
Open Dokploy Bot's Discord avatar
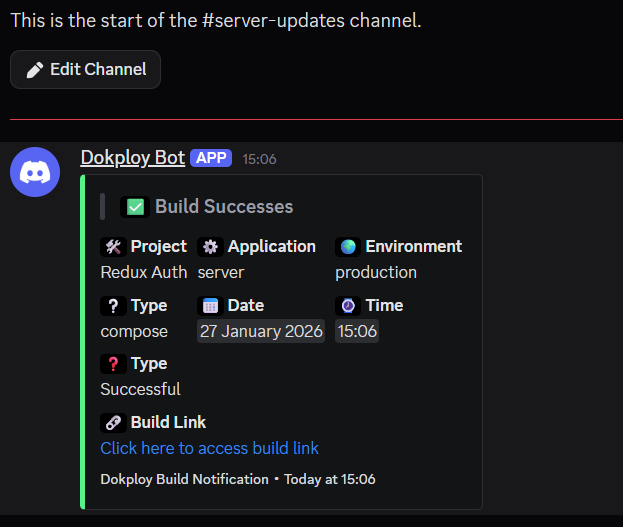click(35, 172)
